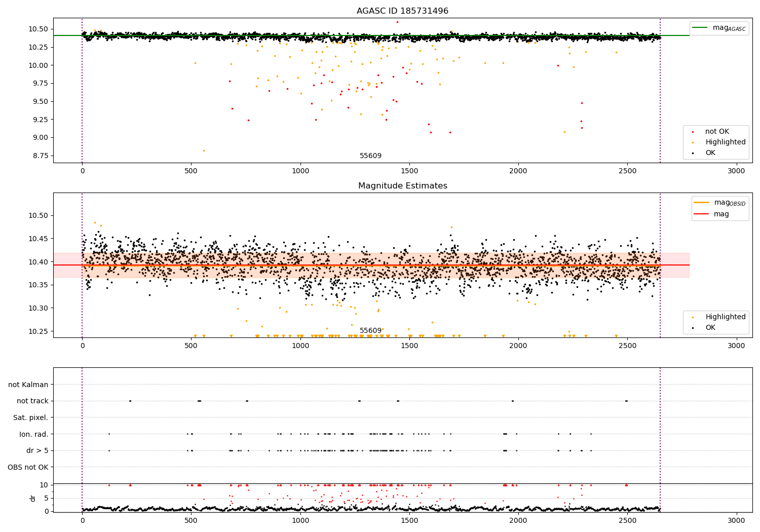Click the 'Magnitude Estimates' plot title
Image resolution: width=760 pixels, height=532 pixels.
coord(402,186)
